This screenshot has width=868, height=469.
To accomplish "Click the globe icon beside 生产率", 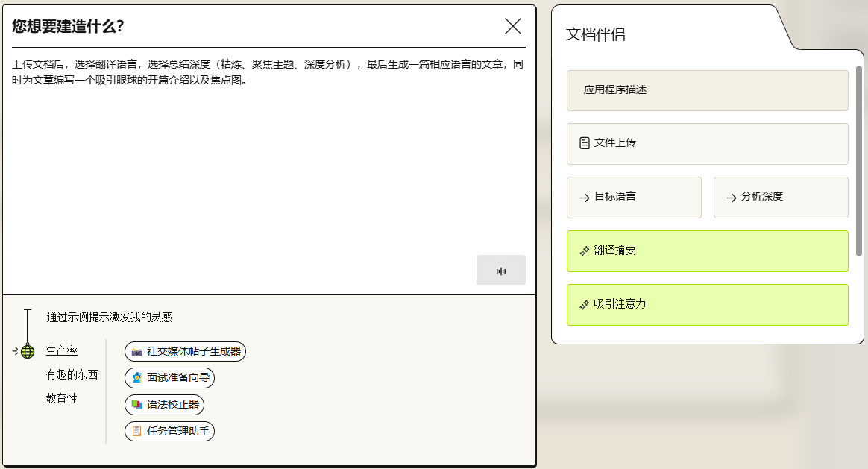I will (28, 351).
